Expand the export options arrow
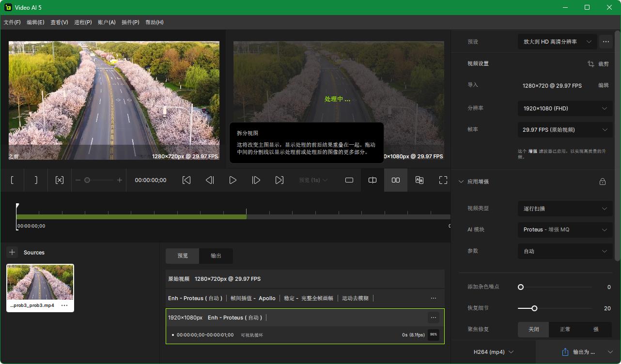The height and width of the screenshot is (364, 621). click(x=611, y=352)
